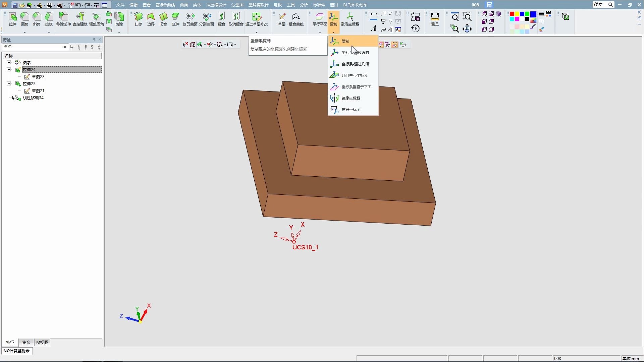
Task: Pick the red color swatch
Action: tap(512, 14)
